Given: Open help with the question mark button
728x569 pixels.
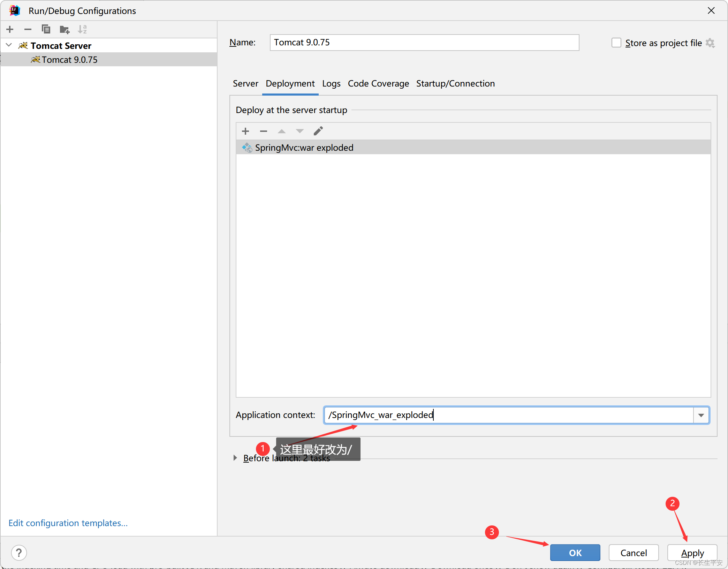Looking at the screenshot, I should pyautogui.click(x=19, y=553).
